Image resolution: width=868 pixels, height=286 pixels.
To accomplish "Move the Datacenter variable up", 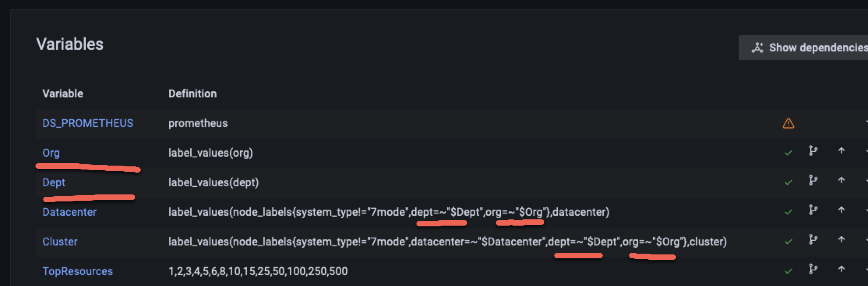I will [842, 210].
